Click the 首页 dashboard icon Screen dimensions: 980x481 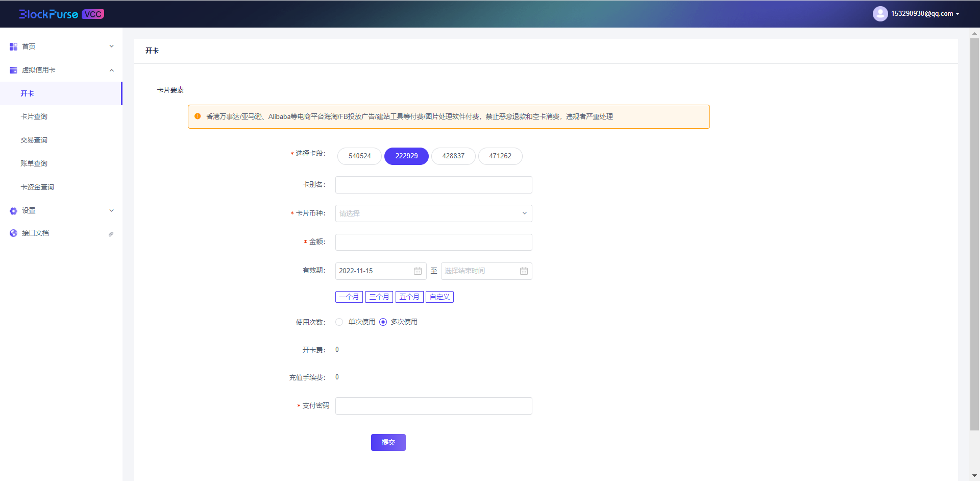point(13,46)
